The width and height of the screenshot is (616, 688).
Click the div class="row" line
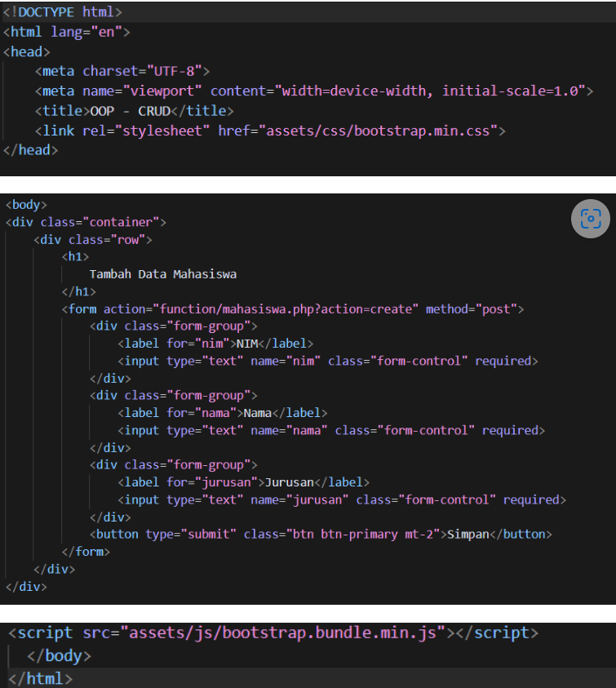point(93,240)
